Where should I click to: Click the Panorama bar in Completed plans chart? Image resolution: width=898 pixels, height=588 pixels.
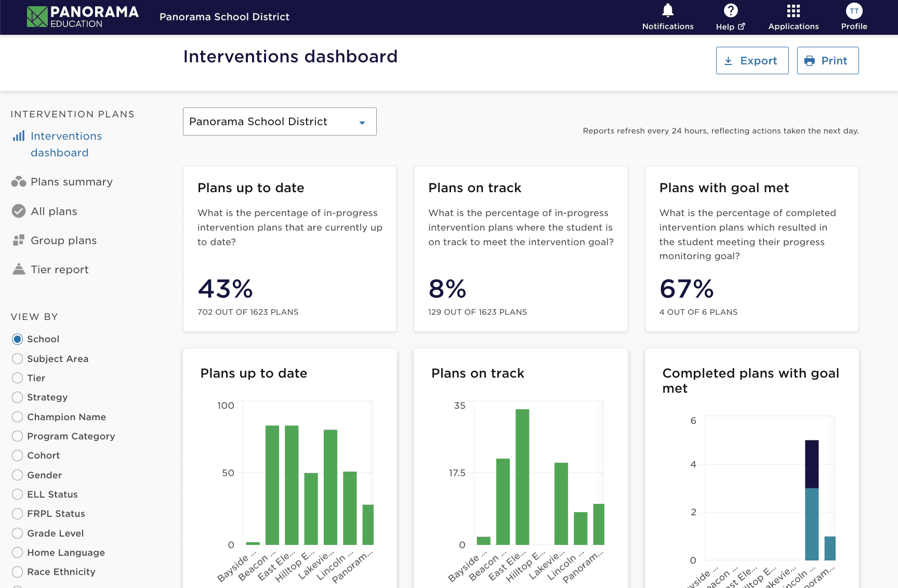(x=830, y=549)
